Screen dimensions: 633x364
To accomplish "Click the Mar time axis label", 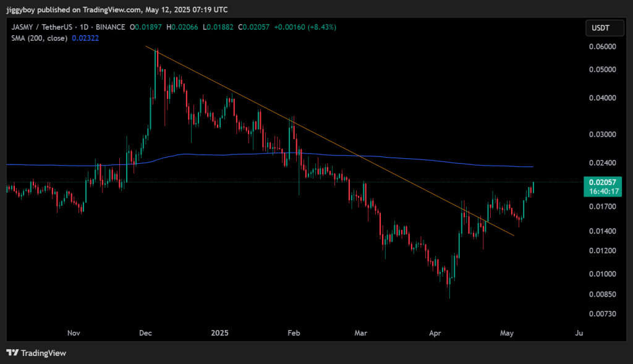I will (360, 333).
